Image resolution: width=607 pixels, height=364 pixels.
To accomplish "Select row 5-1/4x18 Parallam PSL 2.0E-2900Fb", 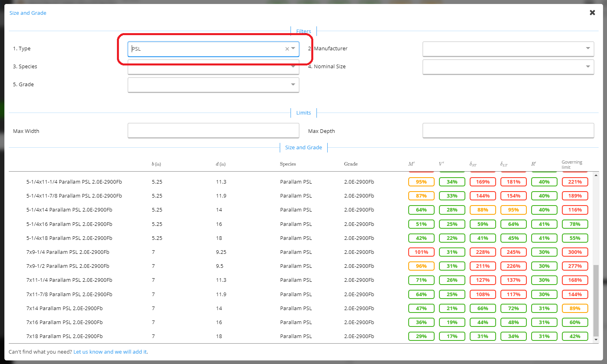I will [x=301, y=238].
